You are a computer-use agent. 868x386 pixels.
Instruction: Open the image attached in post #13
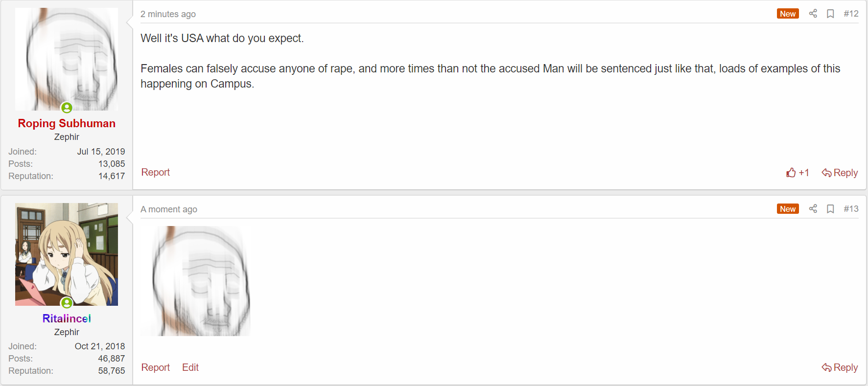[195, 281]
